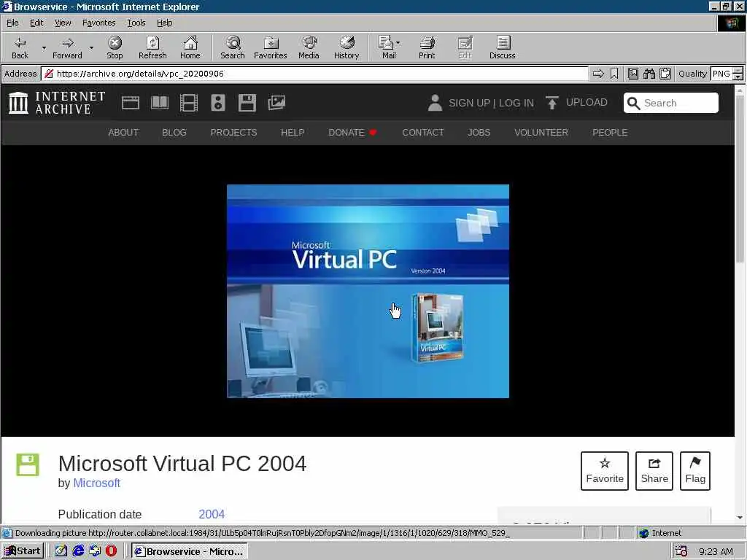The height and width of the screenshot is (560, 747).
Task: Refresh the current page
Action: (x=152, y=47)
